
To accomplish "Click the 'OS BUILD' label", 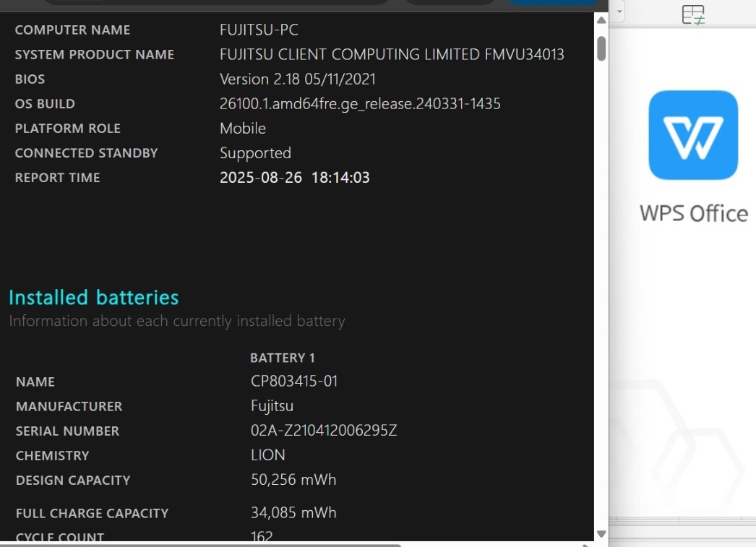I will point(45,103).
